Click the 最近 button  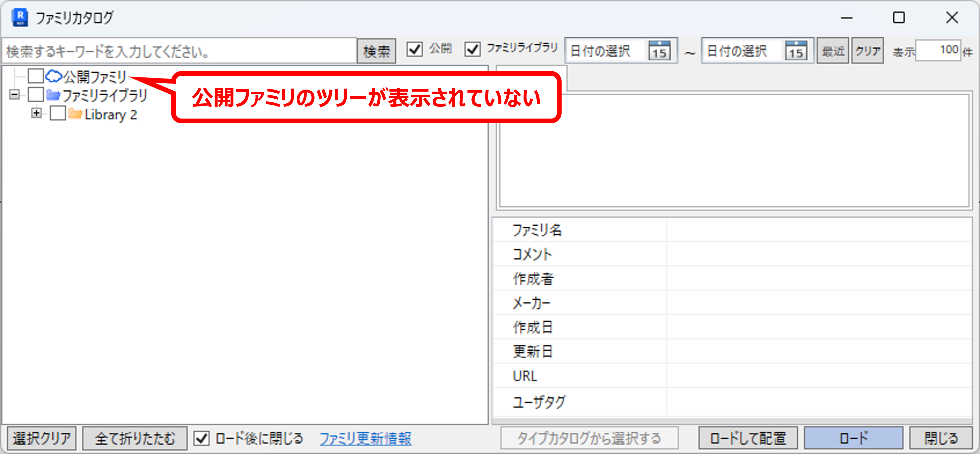pos(833,51)
